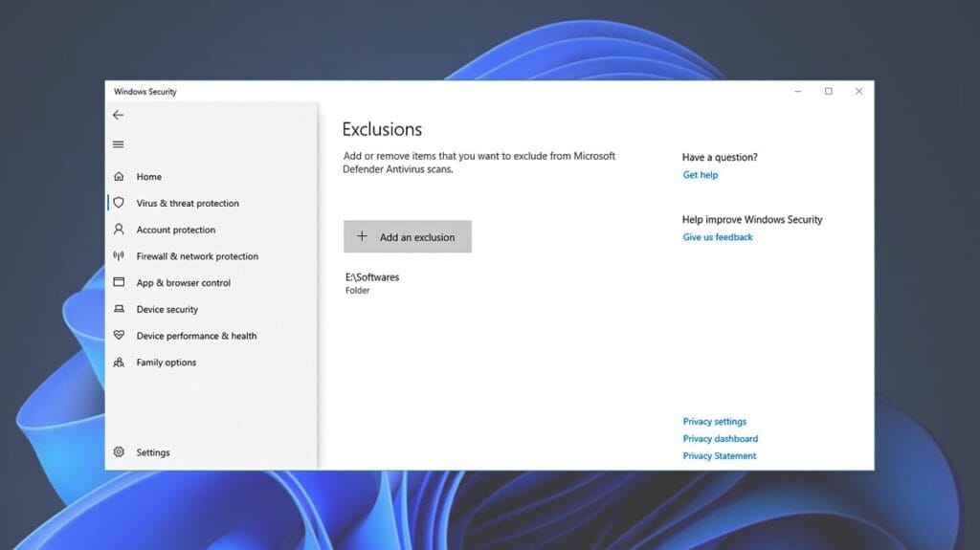
Task: Open the hamburger navigation menu
Action: (x=118, y=144)
